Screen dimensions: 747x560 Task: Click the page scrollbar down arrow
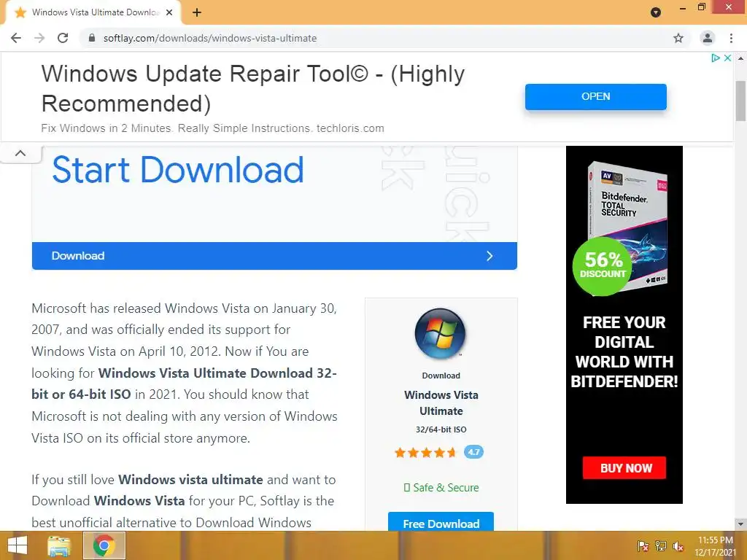point(741,524)
